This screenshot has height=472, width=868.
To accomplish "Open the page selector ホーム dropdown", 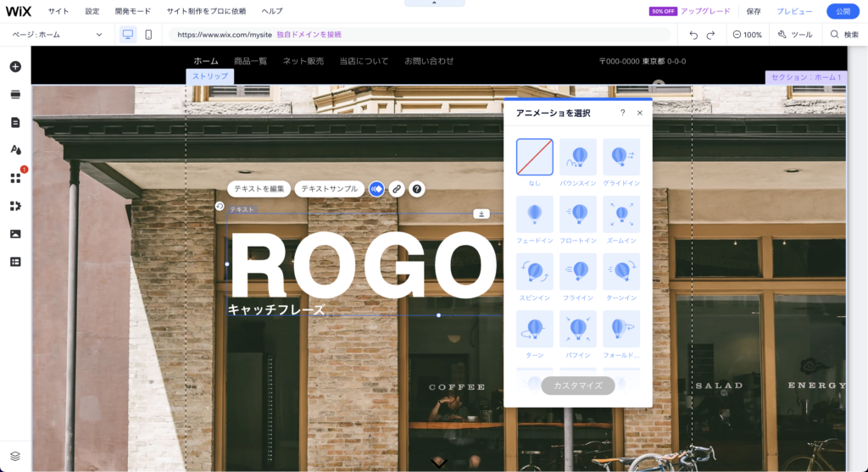I will click(57, 34).
